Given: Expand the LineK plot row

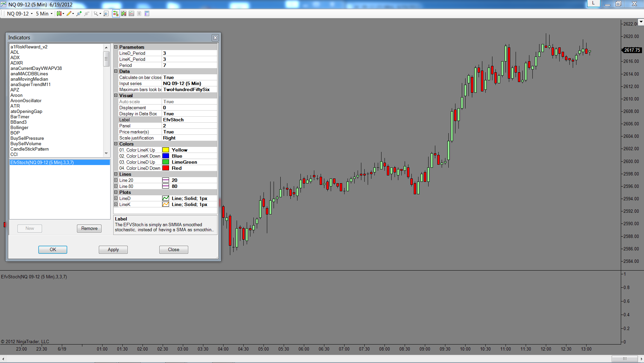Looking at the screenshot, I should pyautogui.click(x=116, y=204).
